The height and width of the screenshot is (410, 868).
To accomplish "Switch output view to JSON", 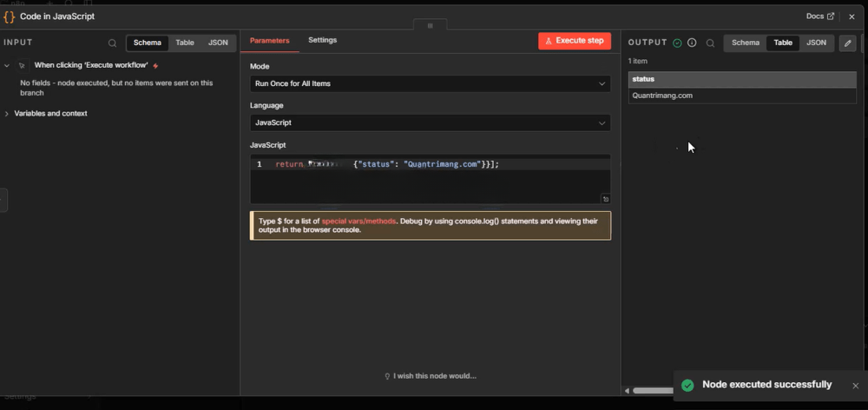I will [816, 43].
